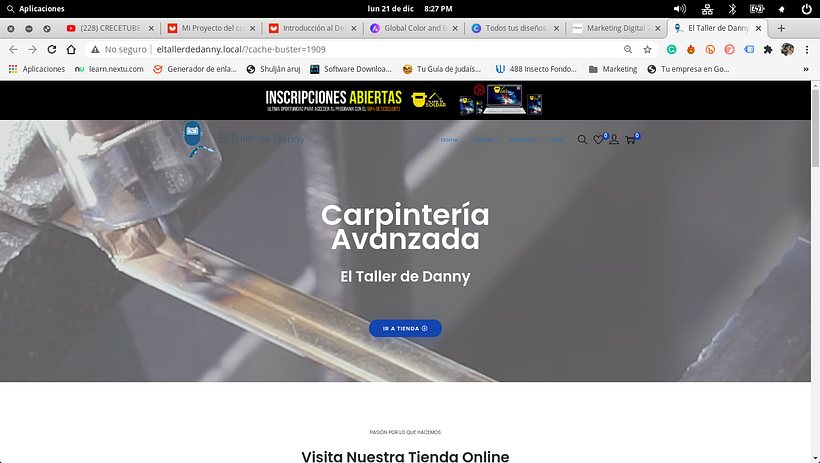Open the Bluetooth indicator
Image resolution: width=820 pixels, height=463 pixels.
point(732,9)
